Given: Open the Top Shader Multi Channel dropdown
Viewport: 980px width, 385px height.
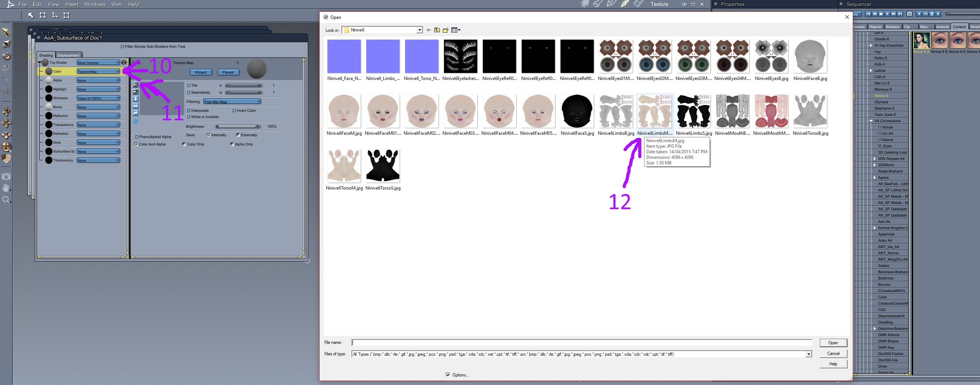Looking at the screenshot, I should (x=98, y=63).
